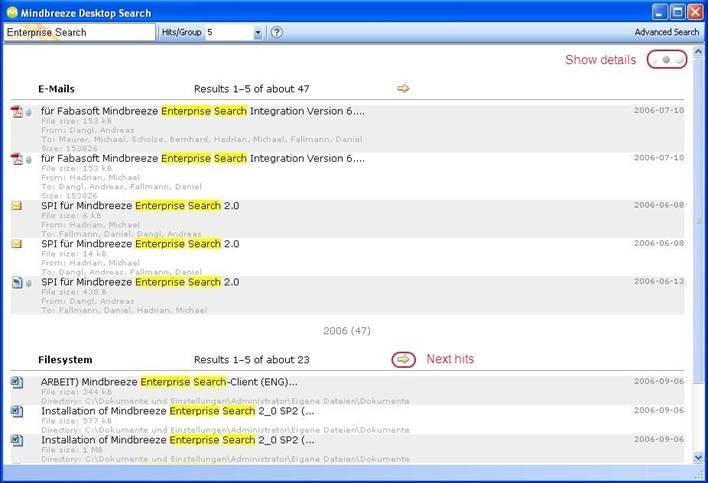The image size is (708, 483).
Task: Click the date 2006-06-13
Action: pyautogui.click(x=659, y=281)
